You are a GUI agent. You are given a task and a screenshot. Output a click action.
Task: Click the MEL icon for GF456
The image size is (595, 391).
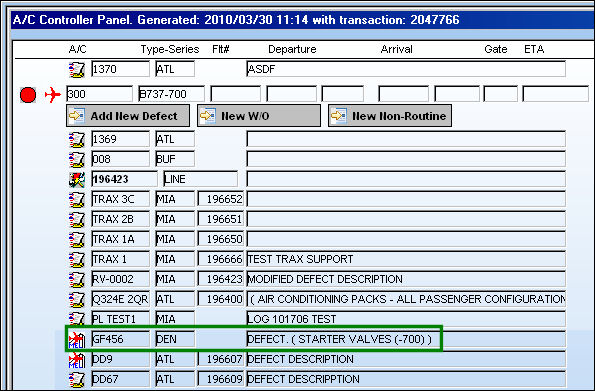tap(77, 339)
